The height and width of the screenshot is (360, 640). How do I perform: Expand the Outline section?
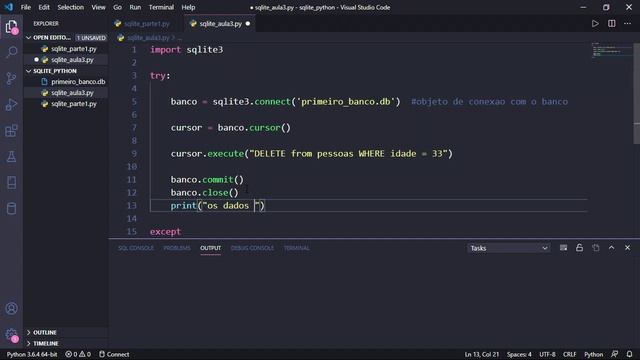point(41,333)
